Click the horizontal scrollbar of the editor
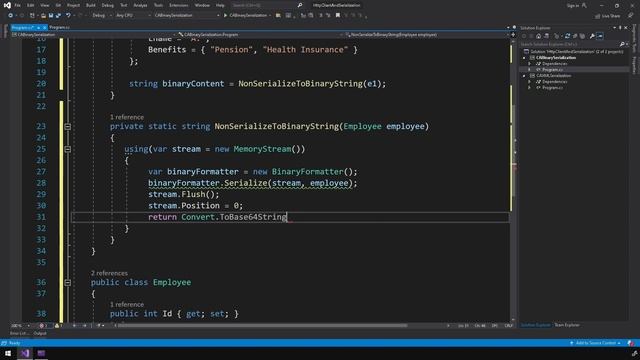The width and height of the screenshot is (640, 360). [261, 326]
